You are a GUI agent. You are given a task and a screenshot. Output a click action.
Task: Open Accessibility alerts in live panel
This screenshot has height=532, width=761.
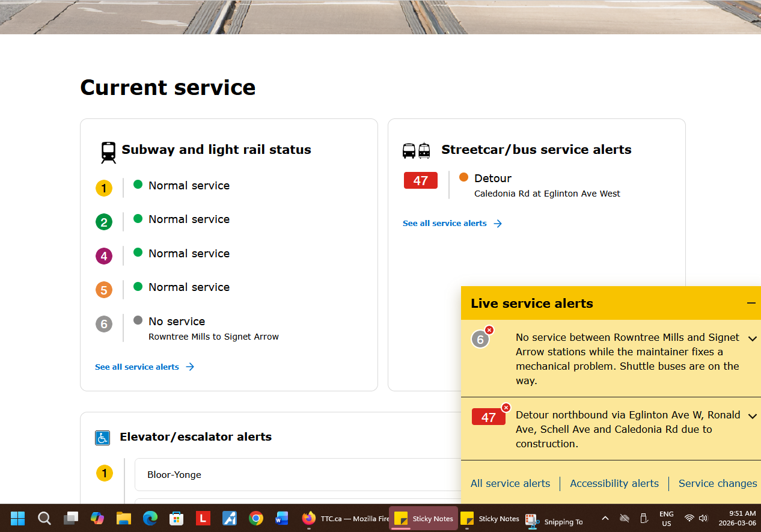click(614, 483)
